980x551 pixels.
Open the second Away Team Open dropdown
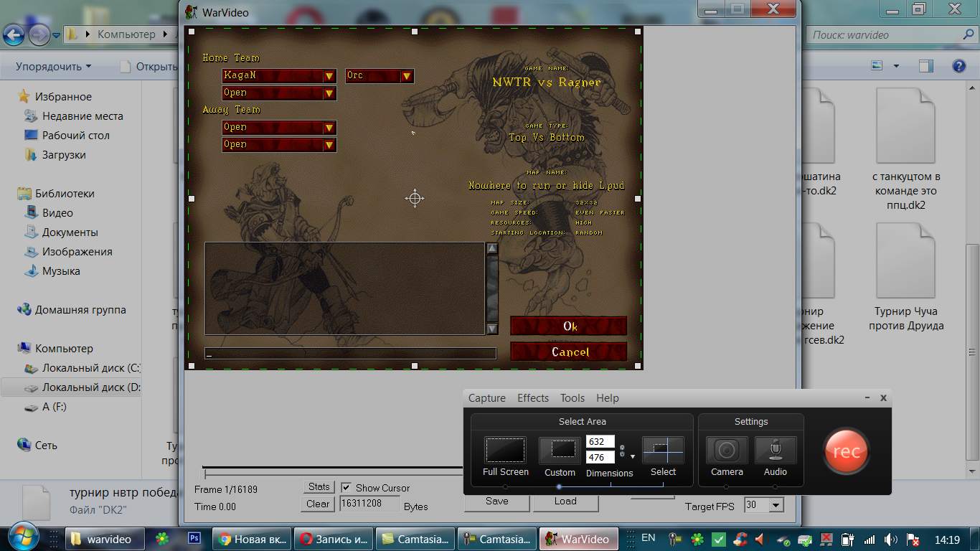pos(279,145)
